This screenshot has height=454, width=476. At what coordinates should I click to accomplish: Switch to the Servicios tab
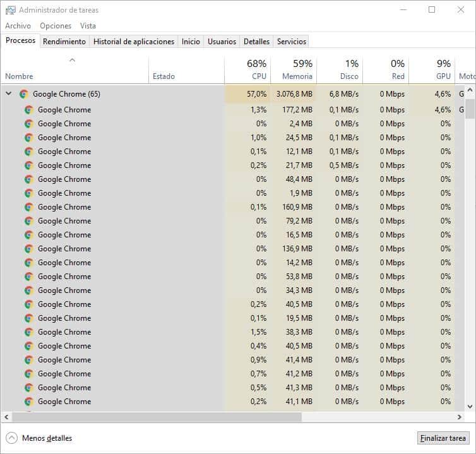coord(292,41)
